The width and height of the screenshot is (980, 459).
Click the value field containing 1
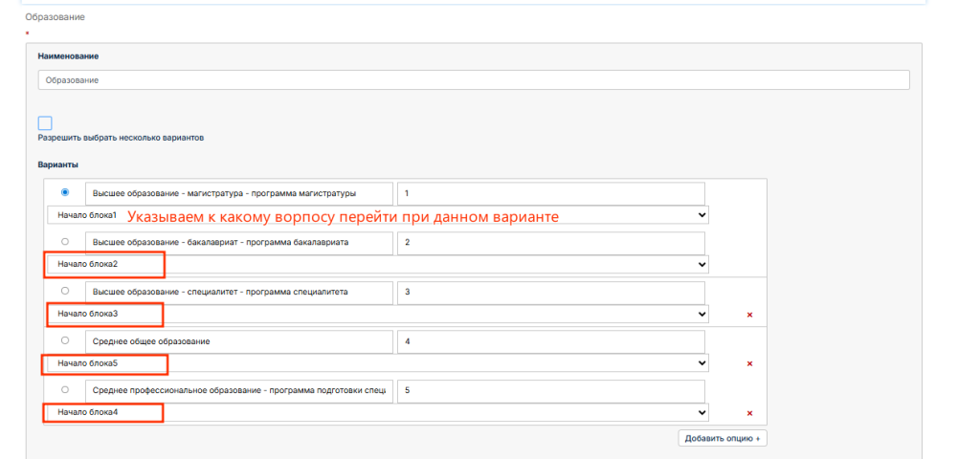tap(550, 193)
